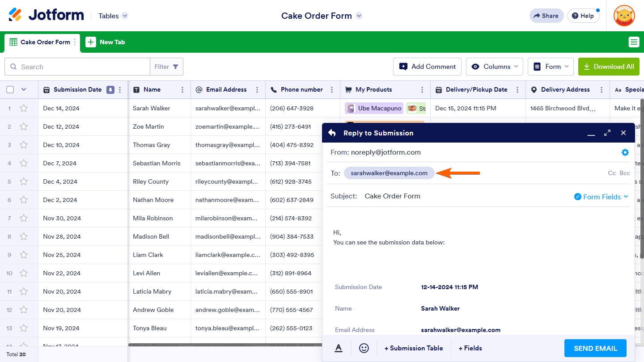The height and width of the screenshot is (362, 644).
Task: Open Submission Date column options menu
Action: click(x=120, y=90)
